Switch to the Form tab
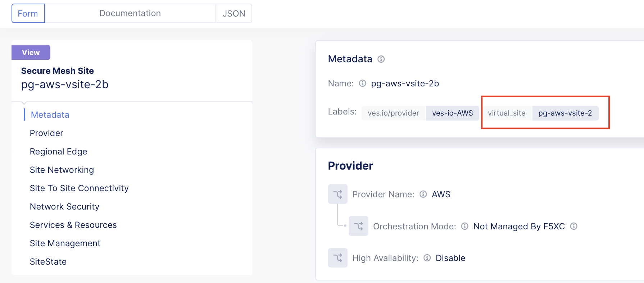Screen dimensions: 644x283 click(28, 14)
